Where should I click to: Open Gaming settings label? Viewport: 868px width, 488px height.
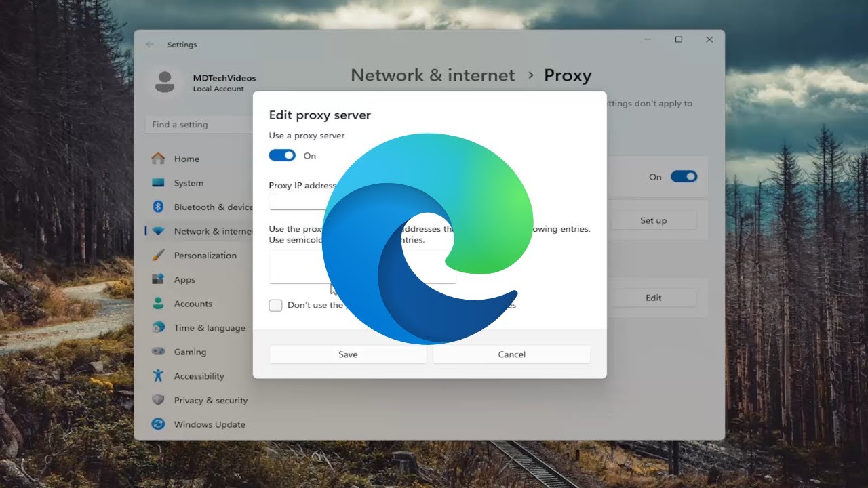(190, 352)
